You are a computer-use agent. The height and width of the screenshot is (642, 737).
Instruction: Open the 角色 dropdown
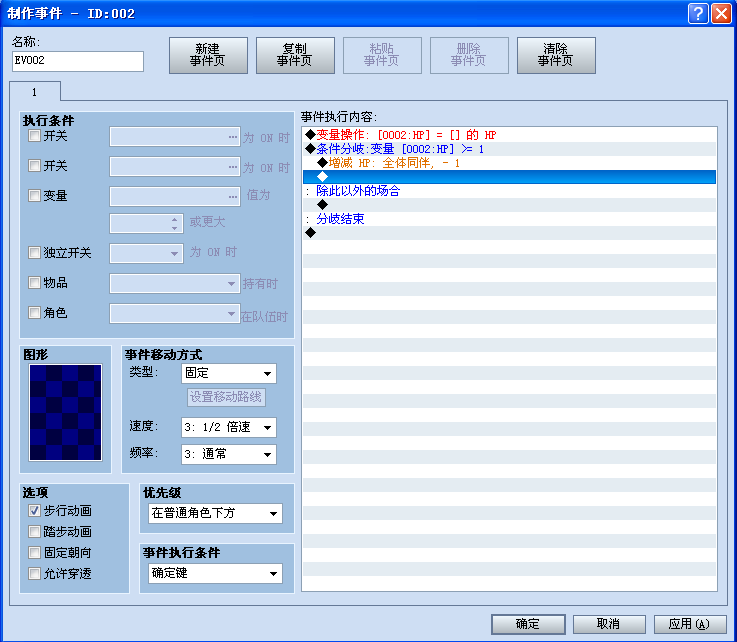click(175, 313)
